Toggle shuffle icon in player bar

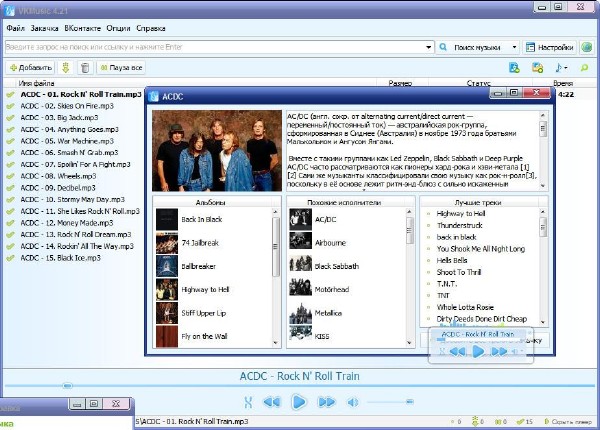(247, 402)
